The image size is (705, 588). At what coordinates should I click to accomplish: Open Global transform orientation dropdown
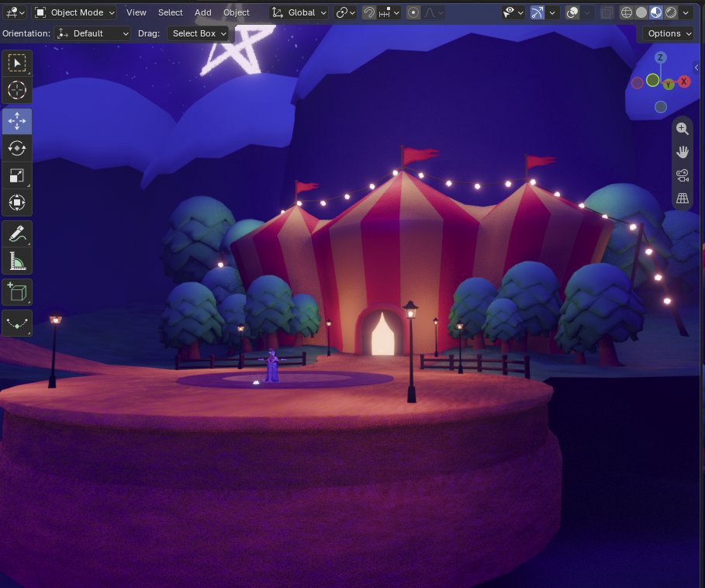tap(299, 12)
